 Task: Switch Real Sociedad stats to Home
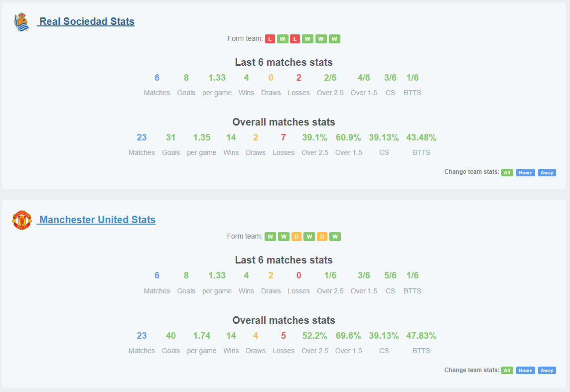click(x=525, y=172)
